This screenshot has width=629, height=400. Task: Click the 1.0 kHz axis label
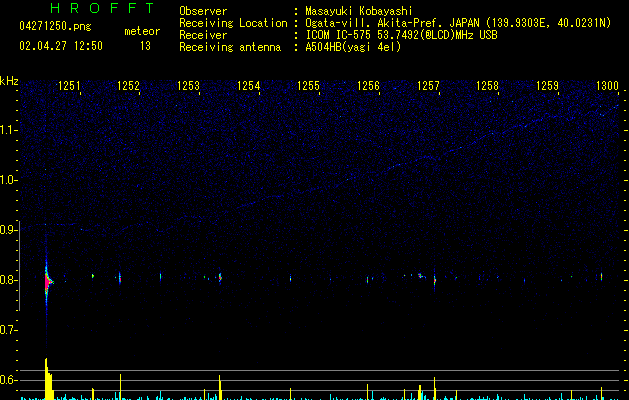coord(8,180)
